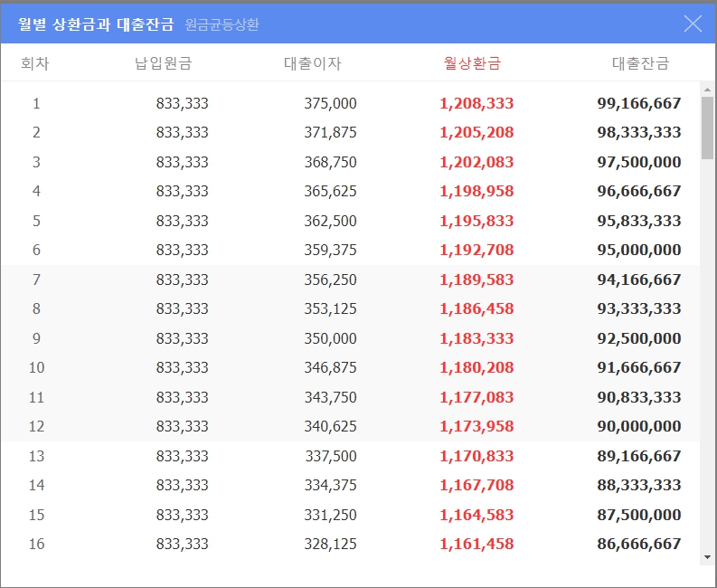Image resolution: width=717 pixels, height=588 pixels.
Task: Select the interest value 365,625
Action: 331,191
